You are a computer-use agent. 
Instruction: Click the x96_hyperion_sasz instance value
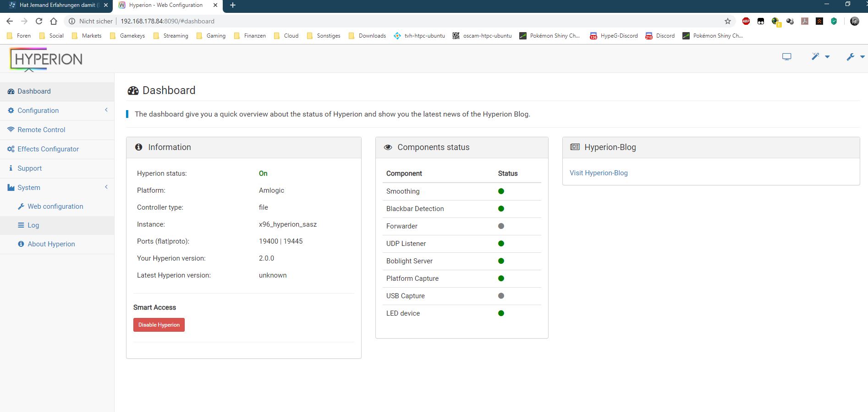[288, 224]
